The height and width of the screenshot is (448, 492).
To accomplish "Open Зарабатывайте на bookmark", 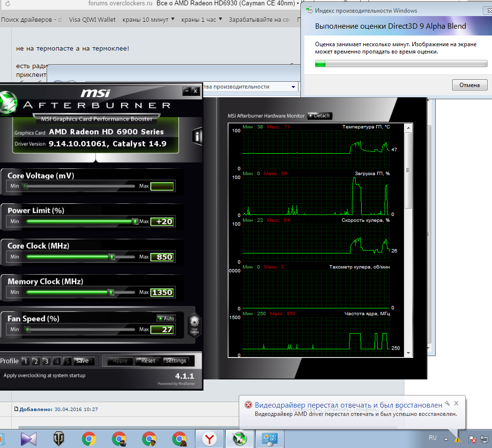I will pos(260,19).
